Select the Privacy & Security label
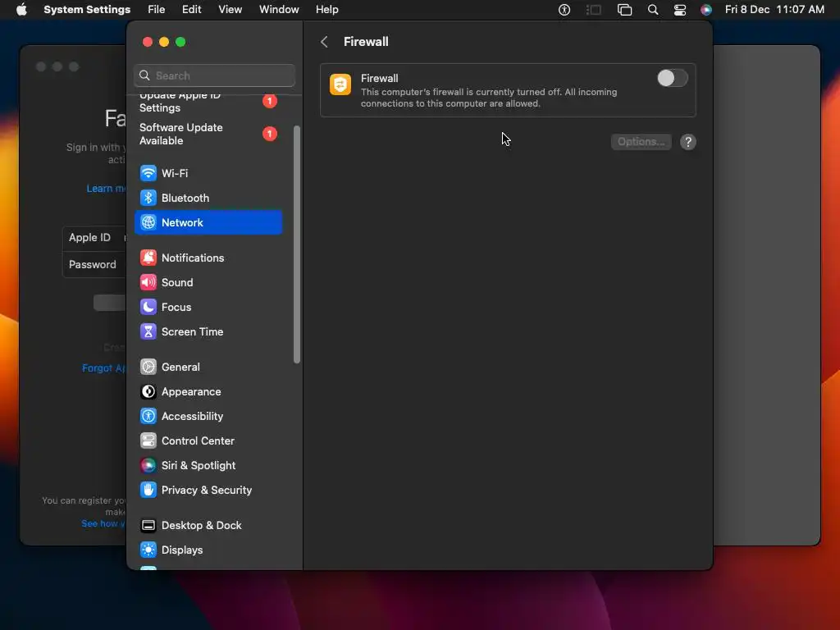Viewport: 840px width, 630px height. (207, 491)
